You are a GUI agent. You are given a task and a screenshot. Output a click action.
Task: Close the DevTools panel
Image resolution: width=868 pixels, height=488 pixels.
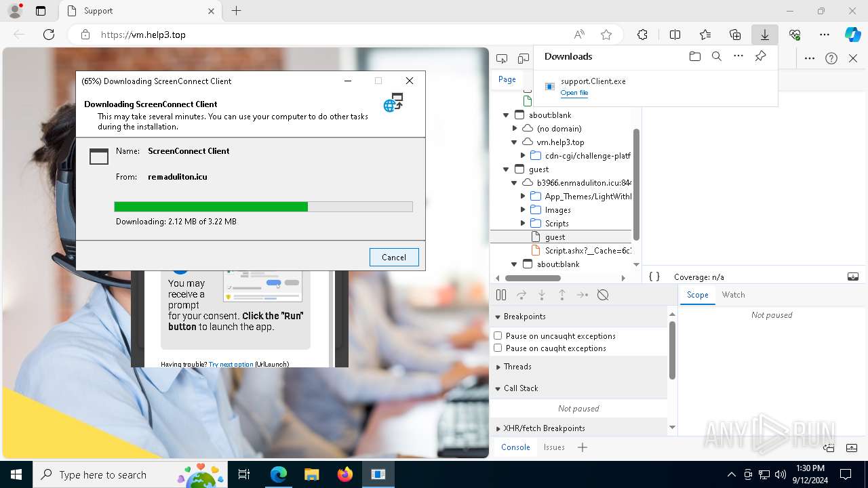853,58
